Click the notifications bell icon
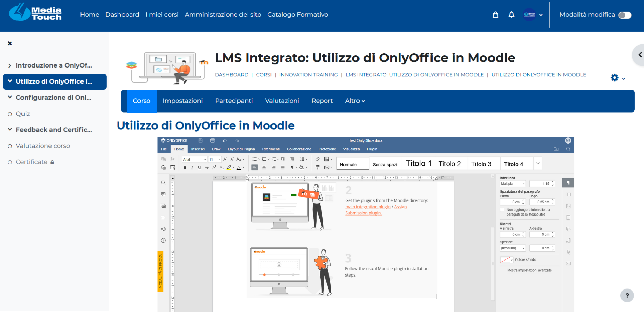Image resolution: width=644 pixels, height=312 pixels. pyautogui.click(x=511, y=15)
